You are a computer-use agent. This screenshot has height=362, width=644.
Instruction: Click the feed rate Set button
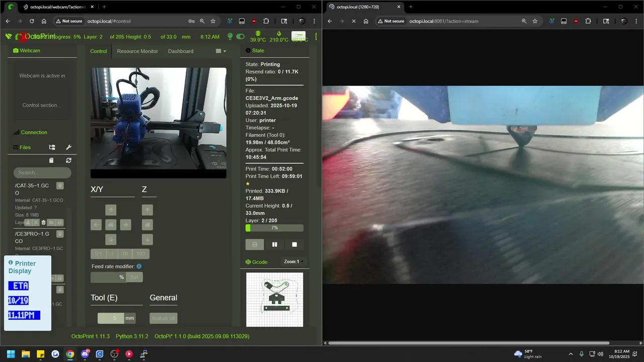(x=134, y=277)
